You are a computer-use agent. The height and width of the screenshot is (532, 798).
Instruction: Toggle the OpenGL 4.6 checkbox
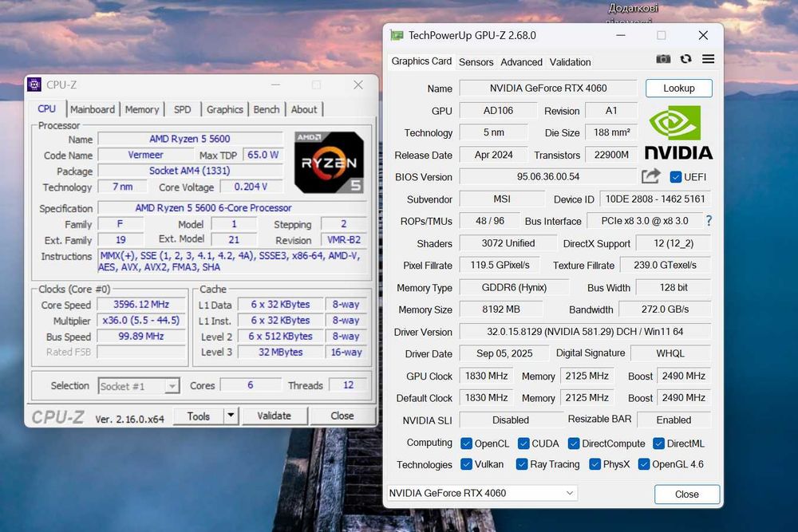click(644, 464)
